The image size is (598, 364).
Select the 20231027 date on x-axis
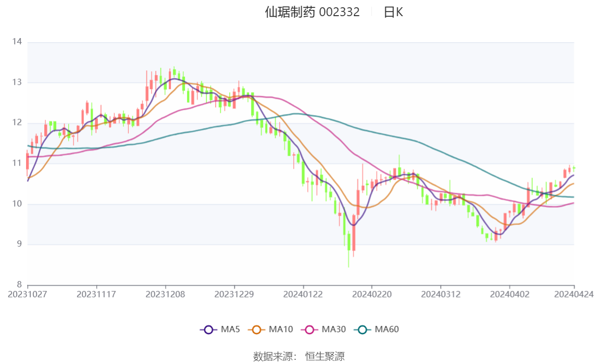pos(28,294)
